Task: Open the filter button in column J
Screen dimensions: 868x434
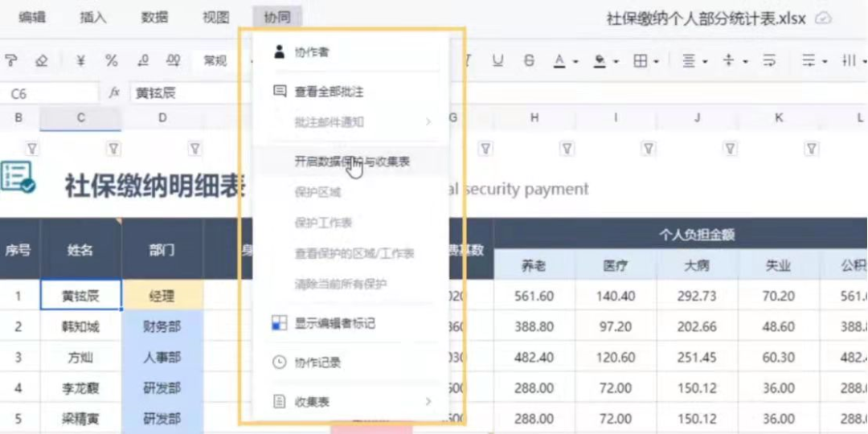Action: coord(730,149)
